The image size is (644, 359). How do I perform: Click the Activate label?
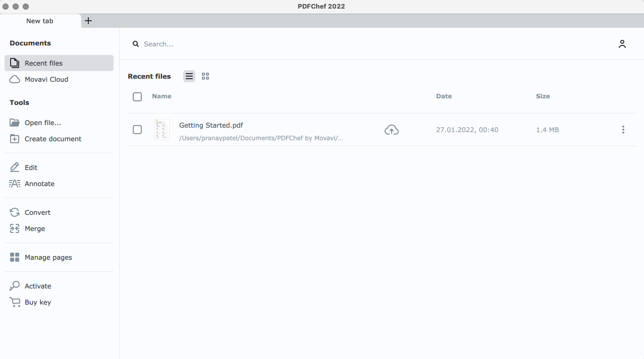(x=38, y=286)
